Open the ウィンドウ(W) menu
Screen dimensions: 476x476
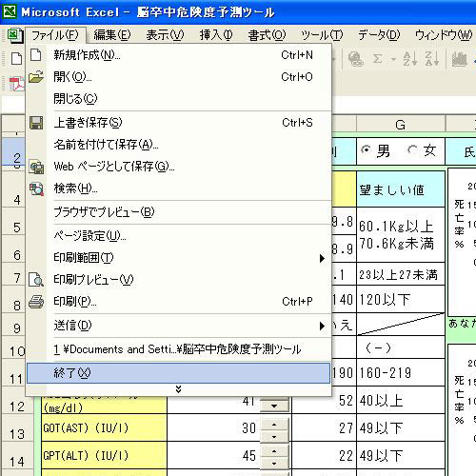444,35
